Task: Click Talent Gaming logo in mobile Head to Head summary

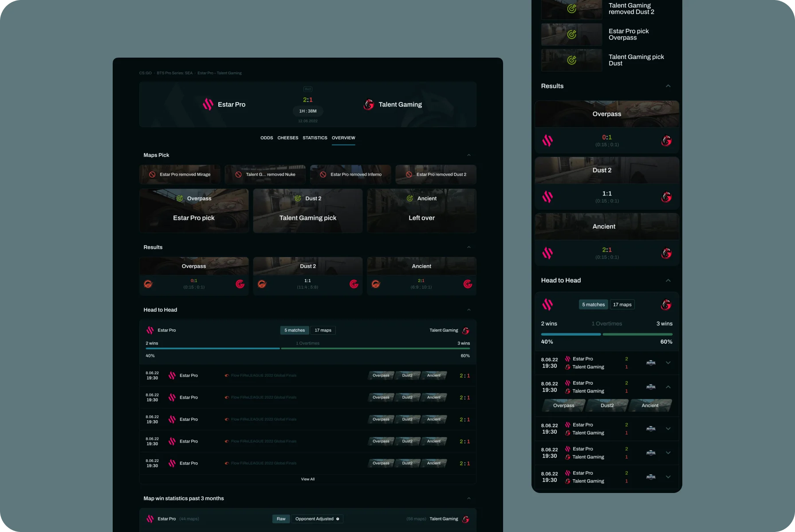Action: (666, 305)
